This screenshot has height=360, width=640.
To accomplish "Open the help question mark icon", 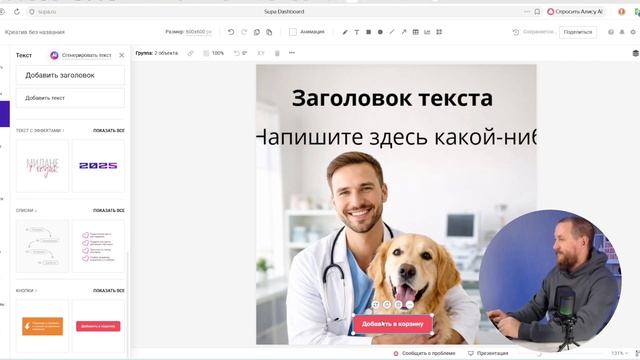I will 611,32.
